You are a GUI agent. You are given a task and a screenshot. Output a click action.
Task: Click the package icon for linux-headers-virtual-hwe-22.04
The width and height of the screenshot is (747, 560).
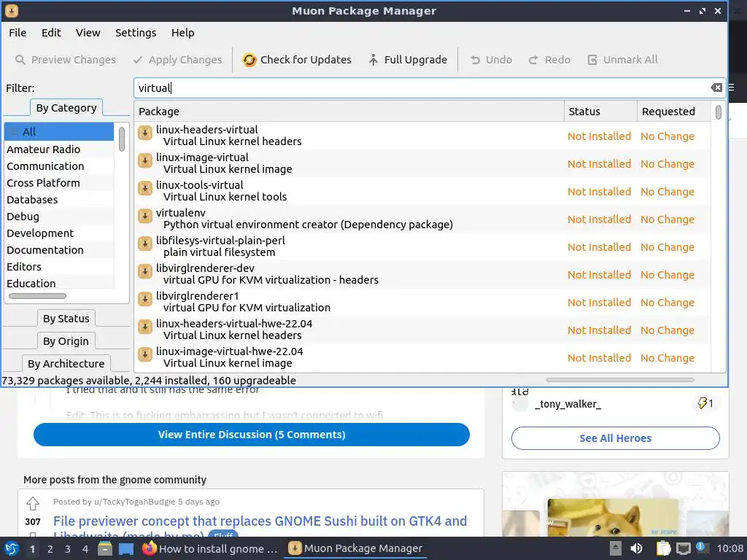click(x=145, y=327)
